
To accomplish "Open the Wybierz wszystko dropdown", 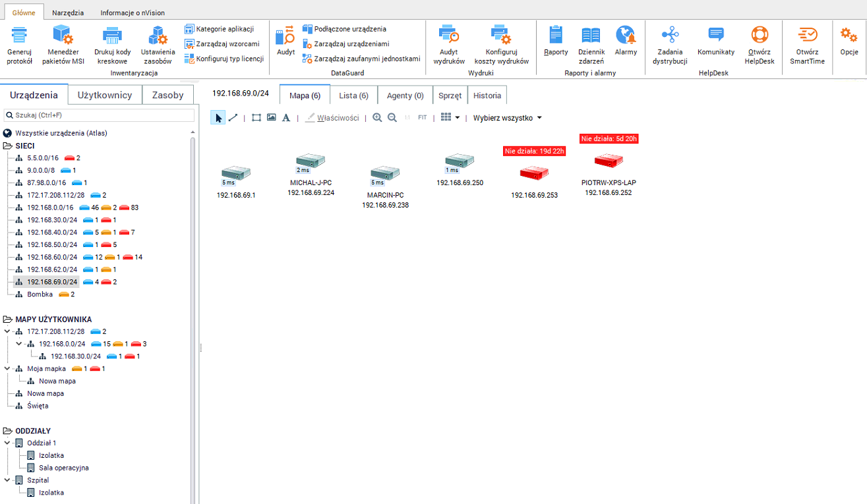I will pyautogui.click(x=507, y=118).
